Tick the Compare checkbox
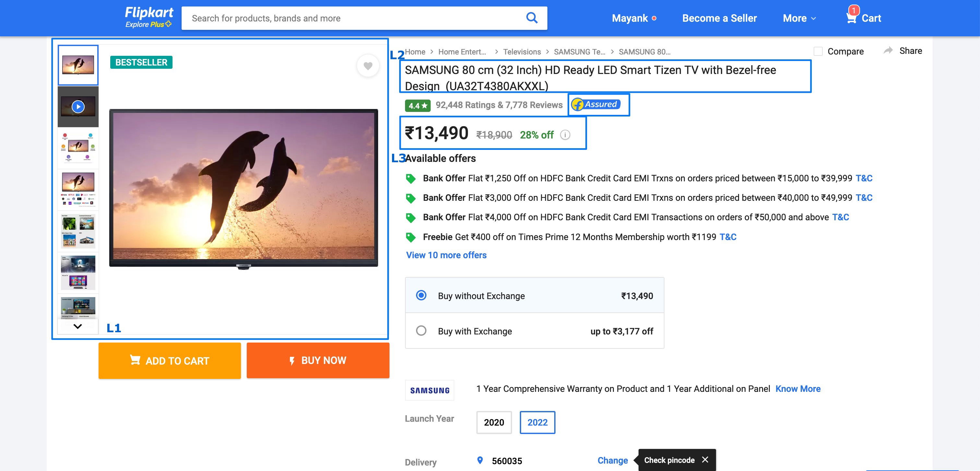The image size is (980, 471). (818, 51)
